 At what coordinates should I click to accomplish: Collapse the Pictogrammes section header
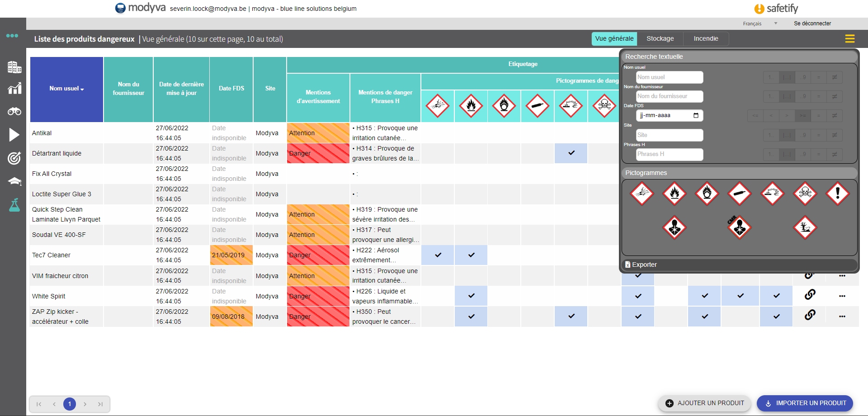pos(740,173)
